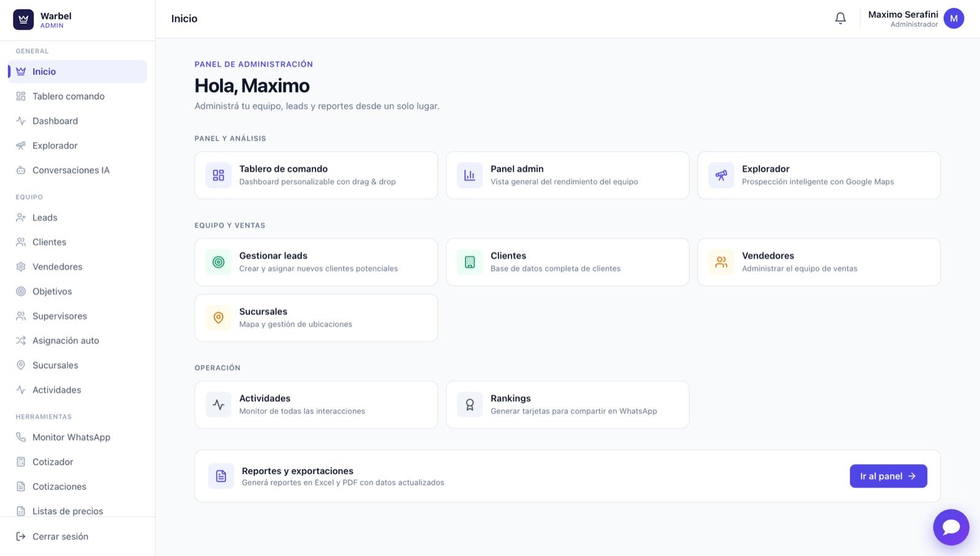
Task: Click the Inicio crown icon in sidebar
Action: tap(21, 72)
